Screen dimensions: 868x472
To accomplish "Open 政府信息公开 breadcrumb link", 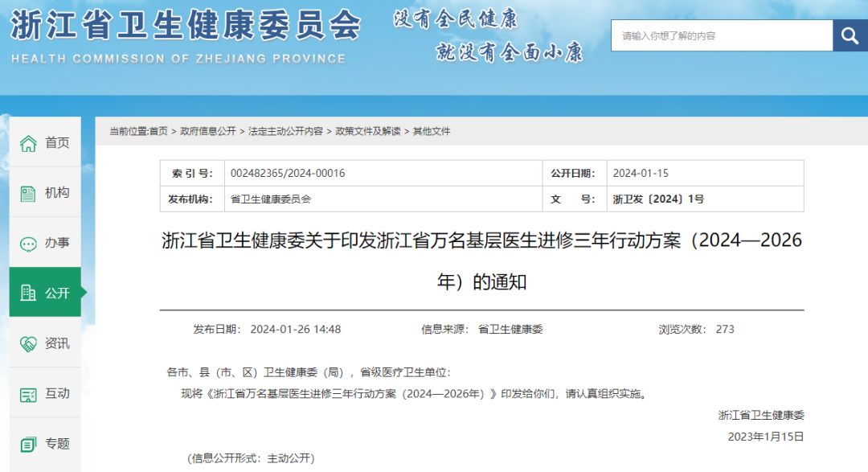I will (x=208, y=131).
